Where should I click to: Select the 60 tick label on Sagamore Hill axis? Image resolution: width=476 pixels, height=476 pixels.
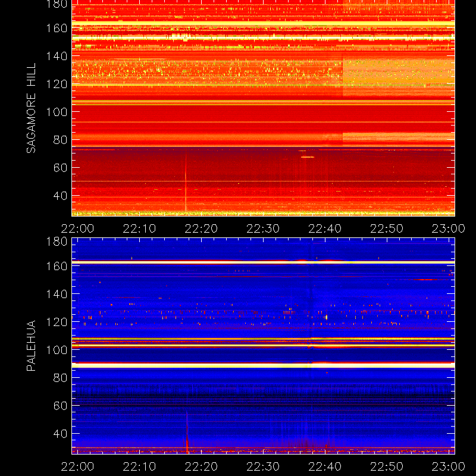[60, 168]
